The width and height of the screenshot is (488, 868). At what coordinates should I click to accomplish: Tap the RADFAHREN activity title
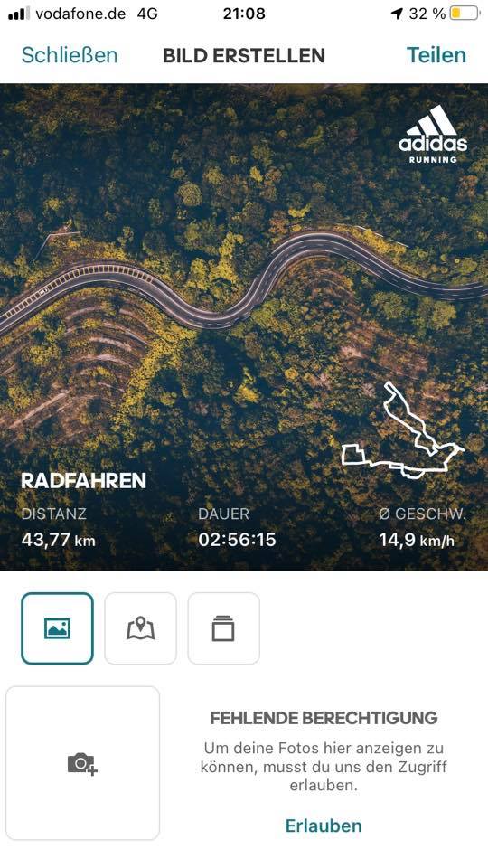click(83, 480)
